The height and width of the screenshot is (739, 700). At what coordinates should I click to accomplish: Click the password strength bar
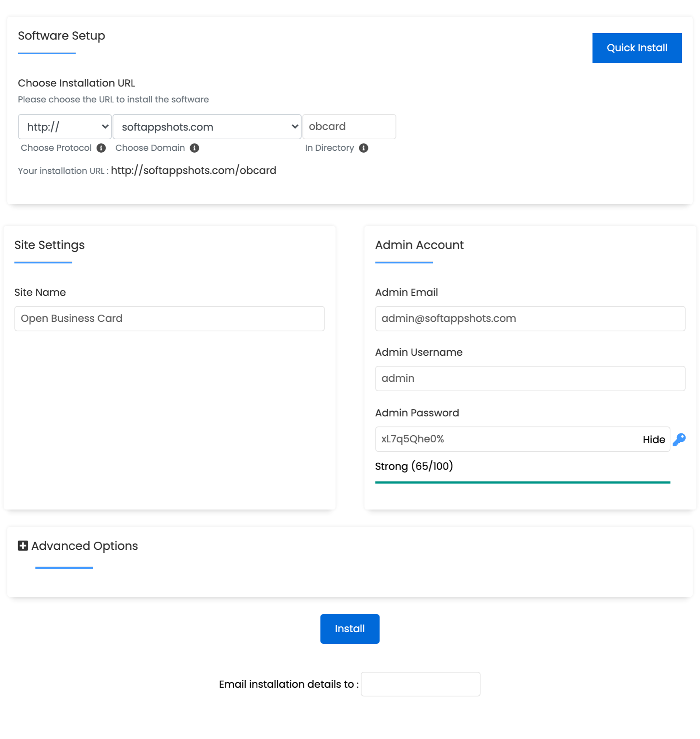click(x=522, y=482)
